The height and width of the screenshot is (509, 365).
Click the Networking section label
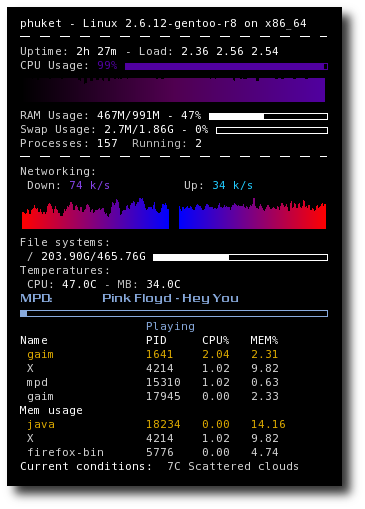click(x=58, y=171)
